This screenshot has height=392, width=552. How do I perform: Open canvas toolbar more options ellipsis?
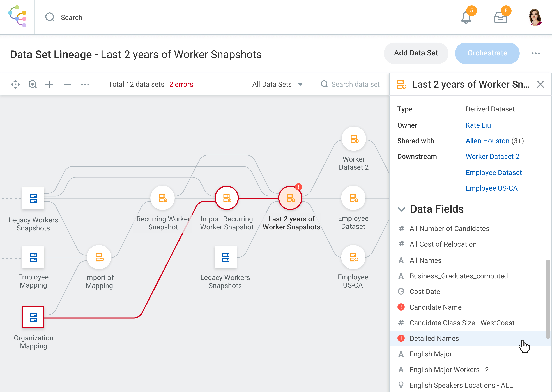[x=85, y=85]
